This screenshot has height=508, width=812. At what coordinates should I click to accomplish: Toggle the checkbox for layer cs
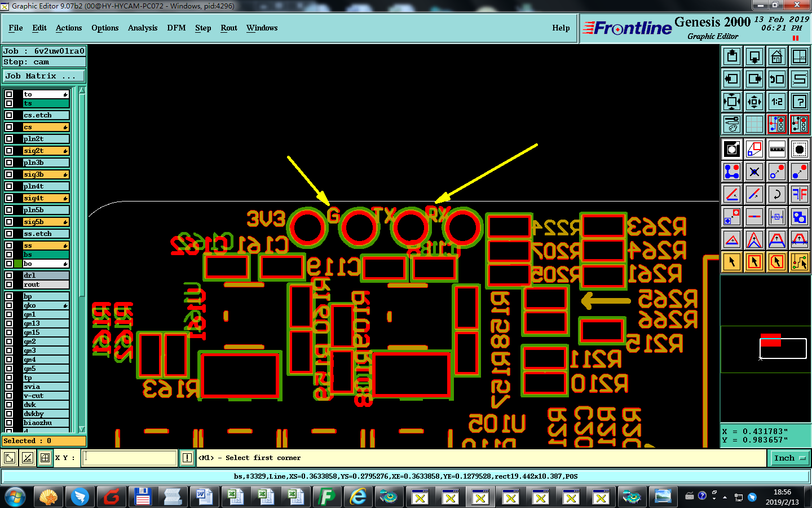coord(9,127)
